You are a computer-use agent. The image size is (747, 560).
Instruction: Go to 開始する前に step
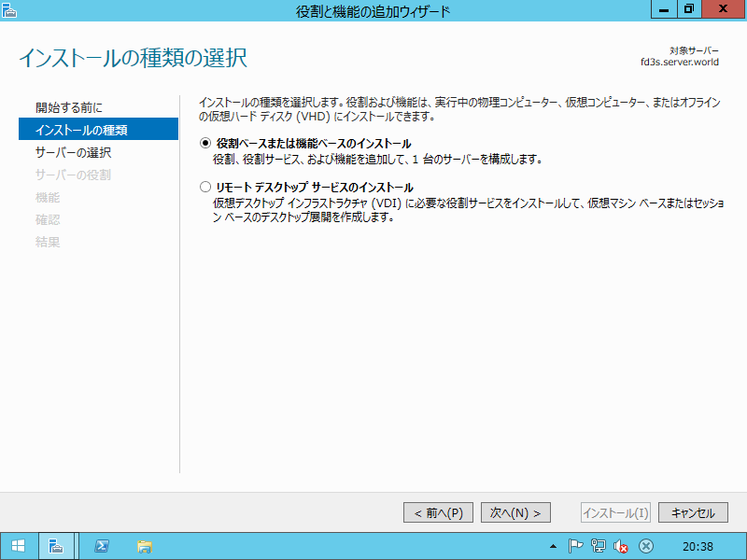click(x=69, y=107)
